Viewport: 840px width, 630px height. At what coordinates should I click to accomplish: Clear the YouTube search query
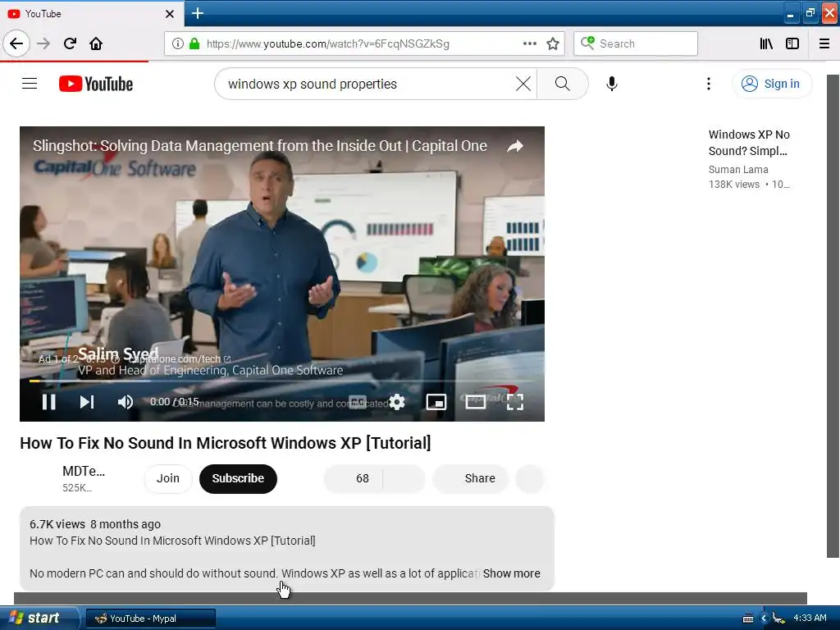(523, 84)
